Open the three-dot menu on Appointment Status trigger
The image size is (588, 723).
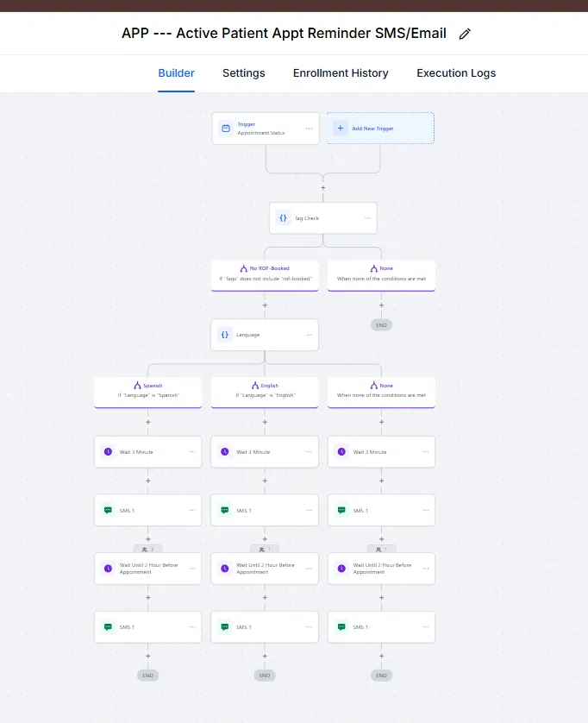(309, 129)
